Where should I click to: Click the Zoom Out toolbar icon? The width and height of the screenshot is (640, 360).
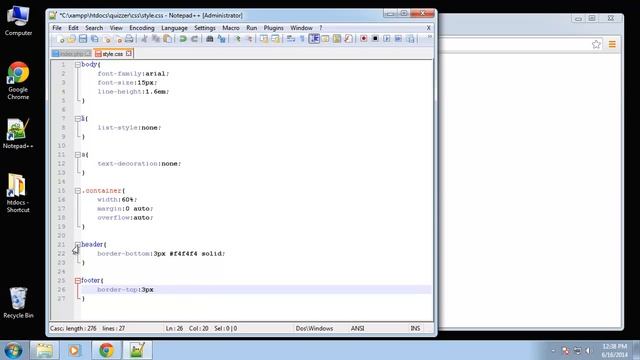click(248, 39)
